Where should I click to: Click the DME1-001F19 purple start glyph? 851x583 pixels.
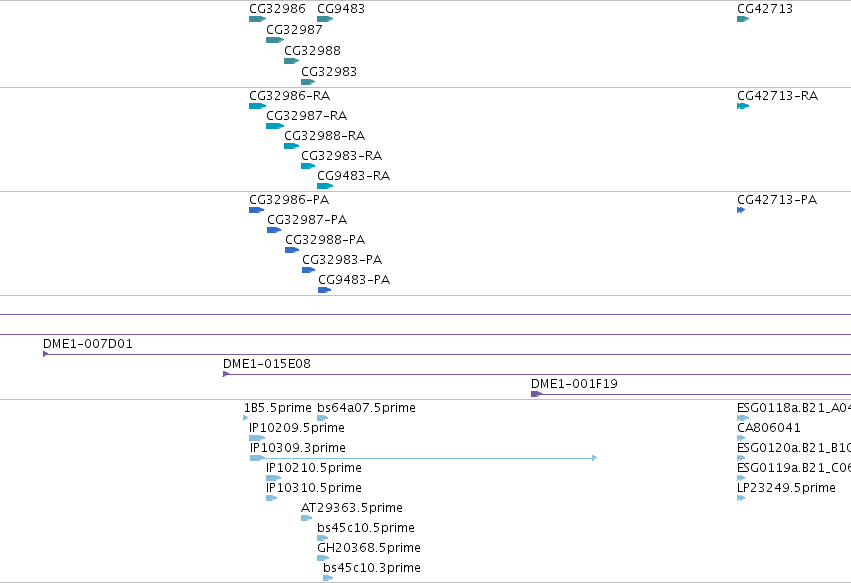536,394
